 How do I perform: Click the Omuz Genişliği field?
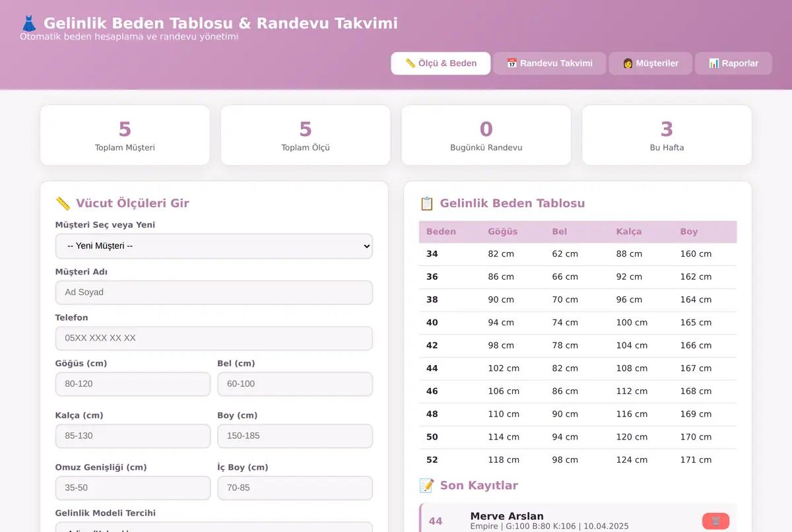(133, 488)
